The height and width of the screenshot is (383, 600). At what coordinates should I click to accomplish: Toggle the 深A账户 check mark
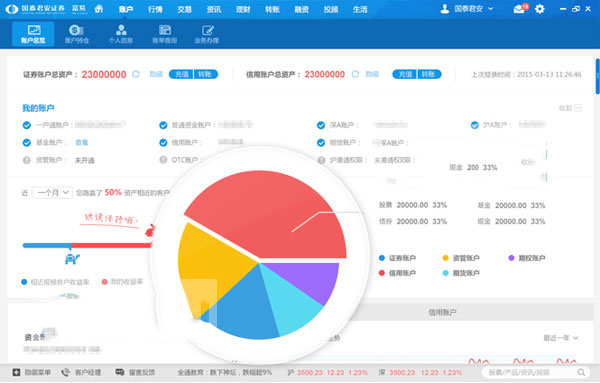tap(321, 125)
